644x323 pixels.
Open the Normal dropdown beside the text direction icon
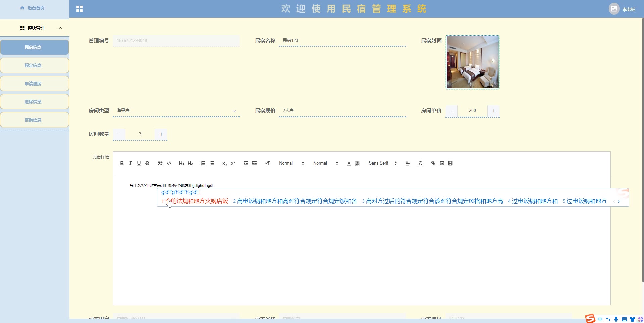click(x=291, y=163)
